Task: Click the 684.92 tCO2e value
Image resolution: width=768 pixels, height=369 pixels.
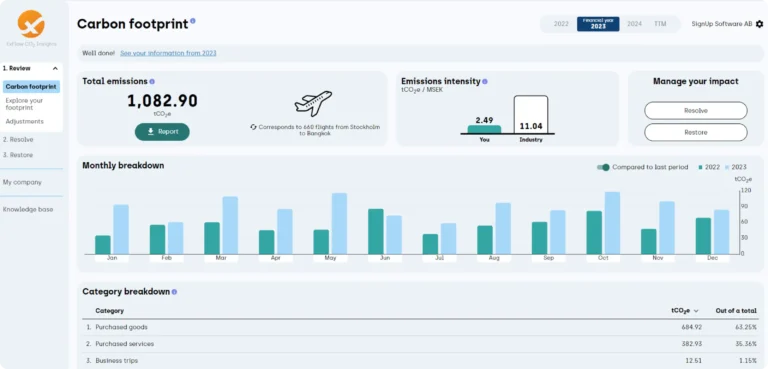Action: pos(692,327)
